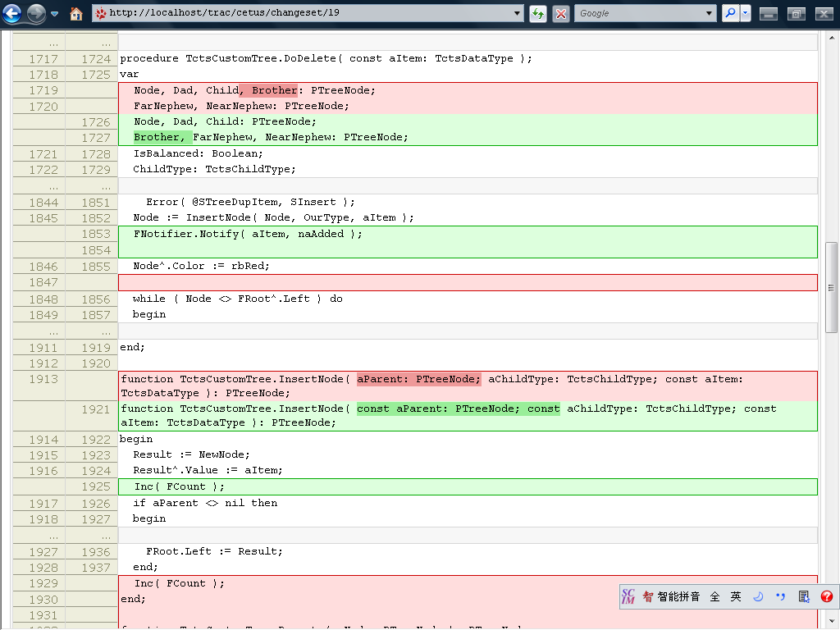Screen dimensions: 840x630
Task: Click removed line 'Node, Dad, Child, Brother: PTreeNode;'
Action: click(x=254, y=90)
